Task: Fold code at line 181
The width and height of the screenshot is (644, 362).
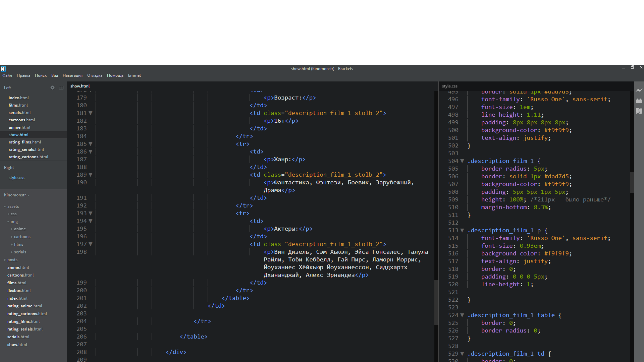Action: point(91,113)
